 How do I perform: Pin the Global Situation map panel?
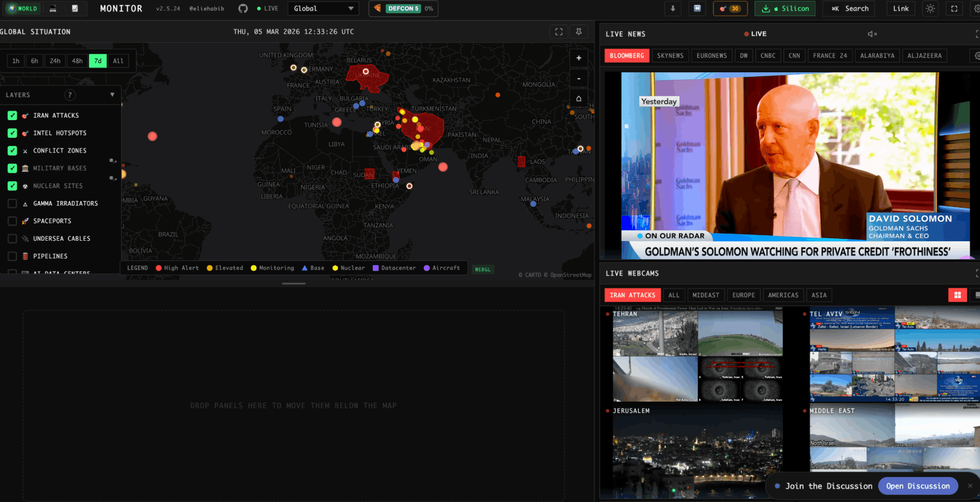(x=578, y=31)
